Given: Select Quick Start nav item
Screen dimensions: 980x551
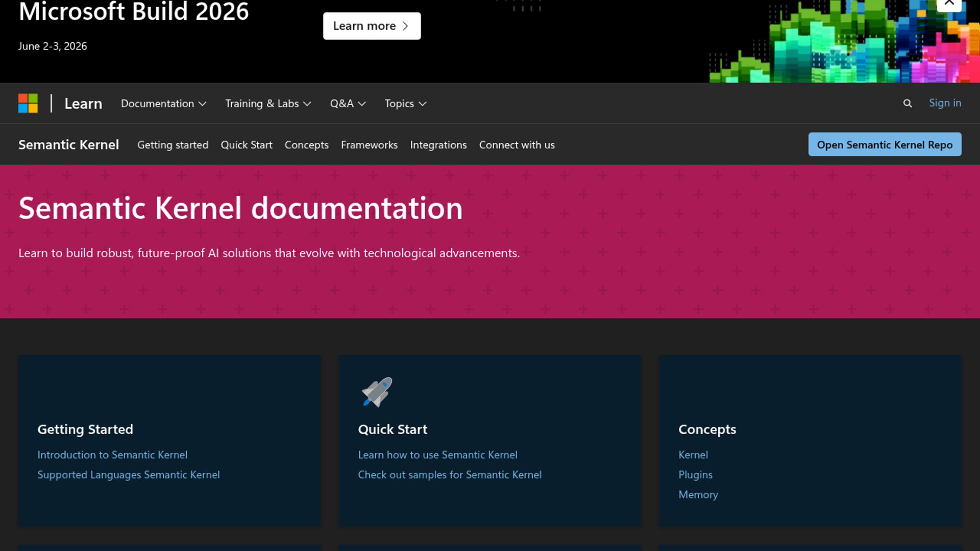Looking at the screenshot, I should (247, 145).
